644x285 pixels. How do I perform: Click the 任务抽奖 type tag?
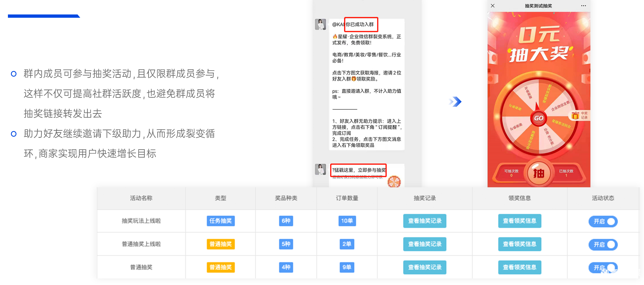(x=221, y=221)
